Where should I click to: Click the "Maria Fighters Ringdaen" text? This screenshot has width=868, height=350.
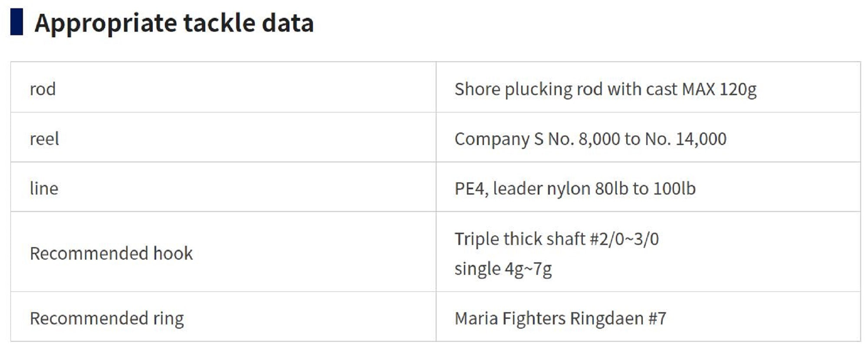pyautogui.click(x=549, y=318)
